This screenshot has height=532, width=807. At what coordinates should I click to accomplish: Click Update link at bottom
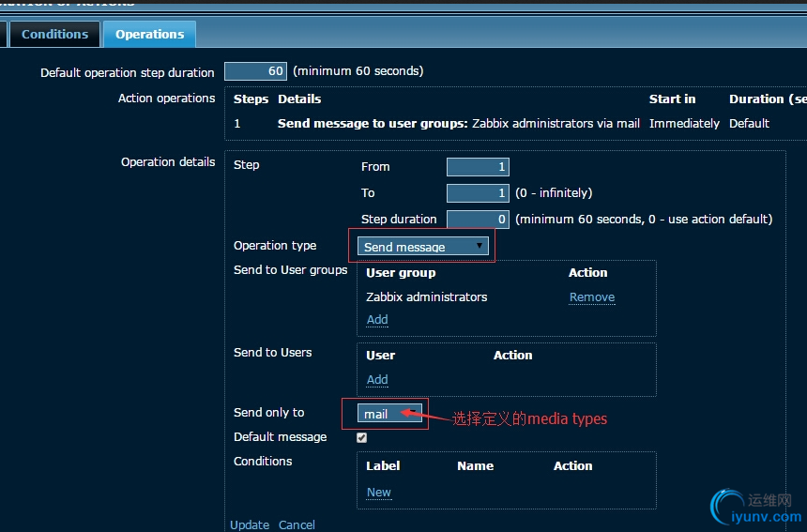250,524
